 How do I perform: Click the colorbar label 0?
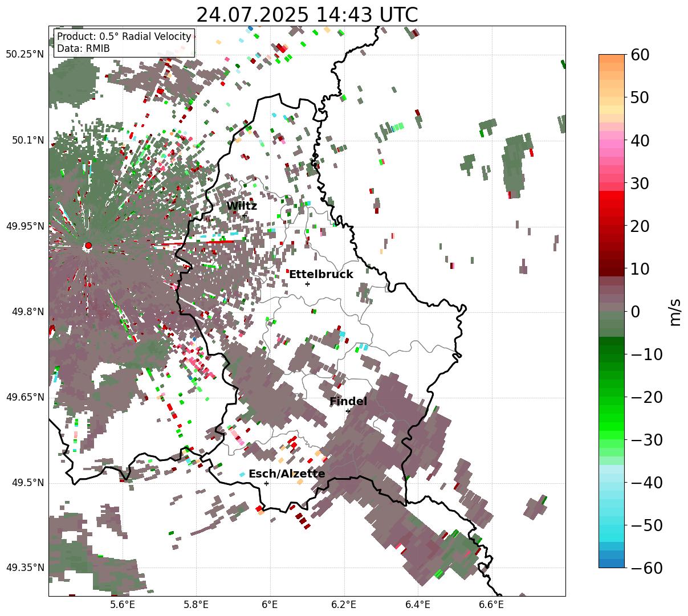(x=635, y=312)
